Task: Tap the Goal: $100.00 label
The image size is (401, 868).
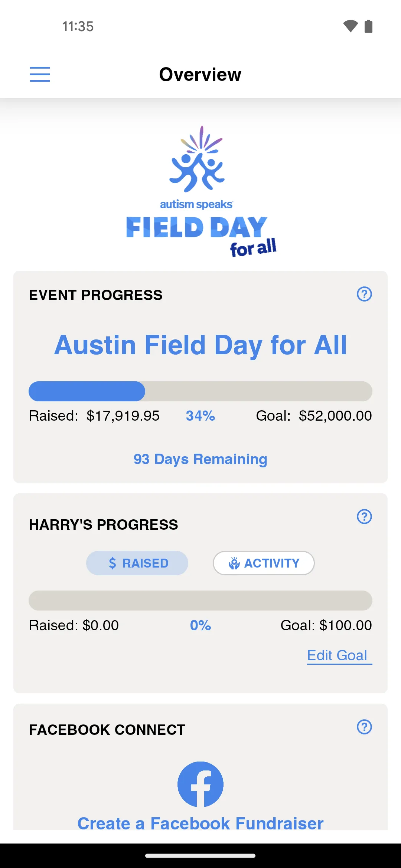Action: (326, 625)
